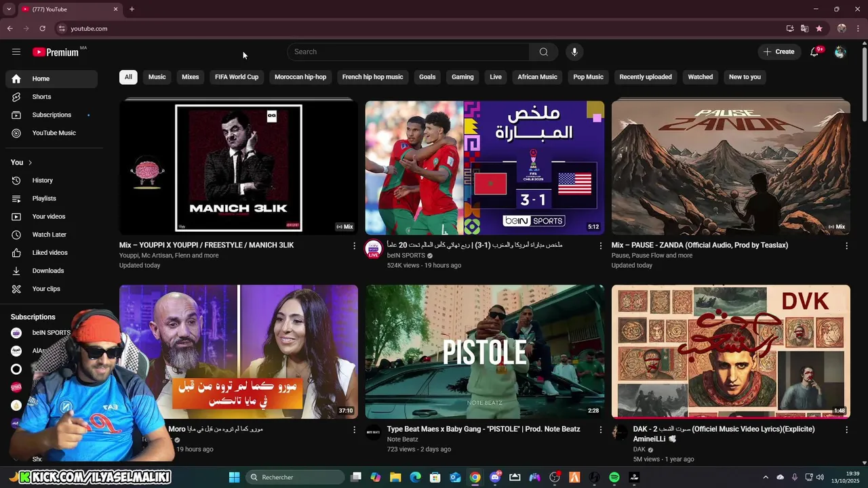
Task: Open History in the sidebar
Action: coord(52,180)
